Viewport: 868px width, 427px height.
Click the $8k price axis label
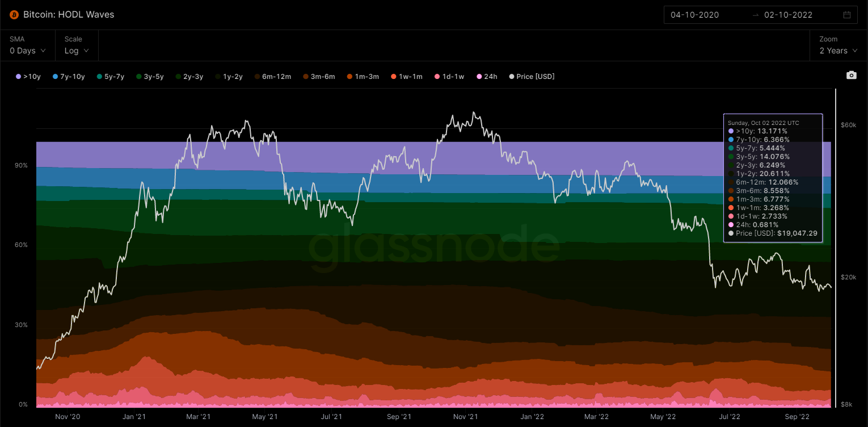pyautogui.click(x=846, y=404)
